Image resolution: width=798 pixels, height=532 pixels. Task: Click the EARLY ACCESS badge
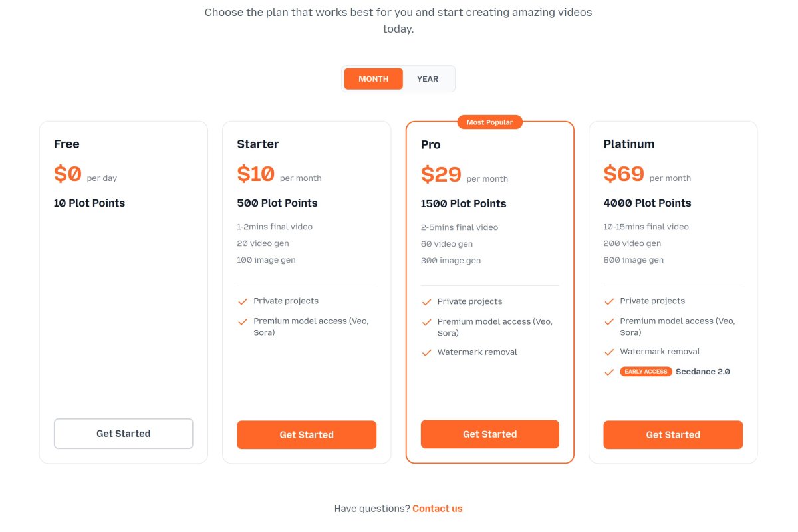pos(646,372)
